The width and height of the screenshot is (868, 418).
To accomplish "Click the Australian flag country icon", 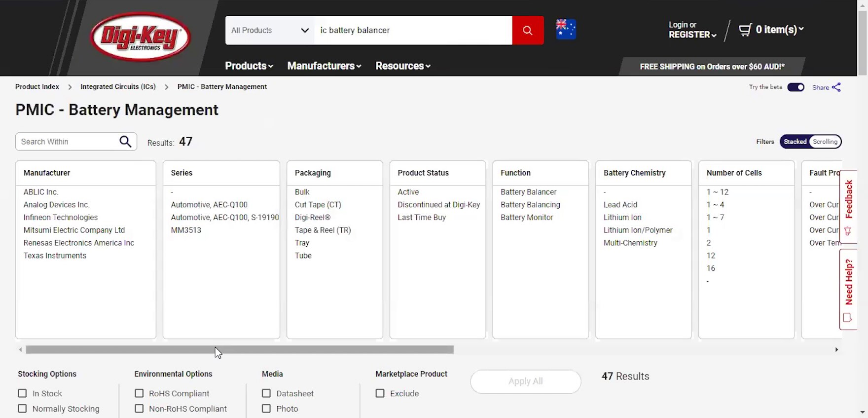I will click(x=566, y=29).
